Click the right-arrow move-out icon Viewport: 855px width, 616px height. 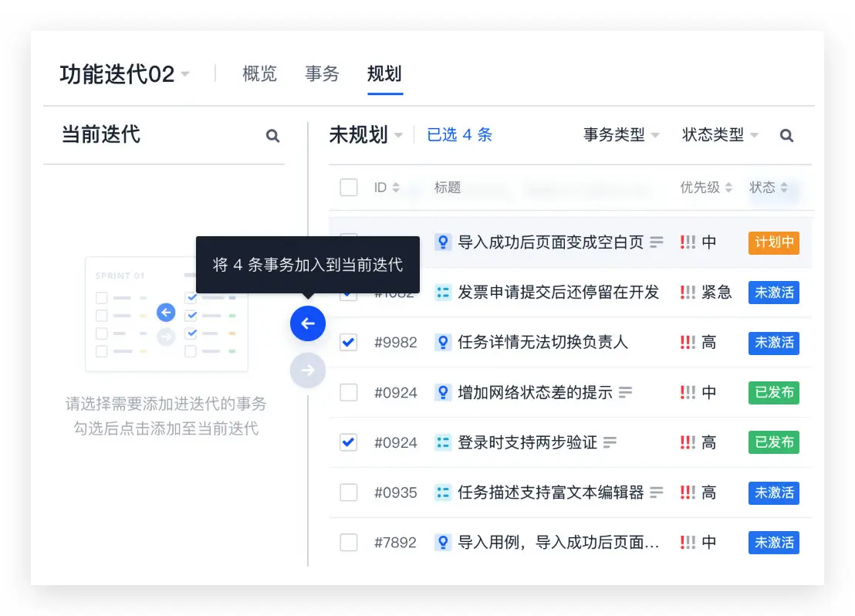[x=308, y=370]
